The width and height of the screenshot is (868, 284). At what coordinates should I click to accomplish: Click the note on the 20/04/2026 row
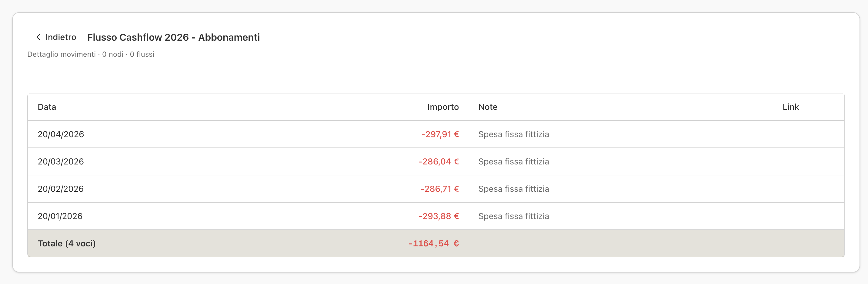point(513,134)
